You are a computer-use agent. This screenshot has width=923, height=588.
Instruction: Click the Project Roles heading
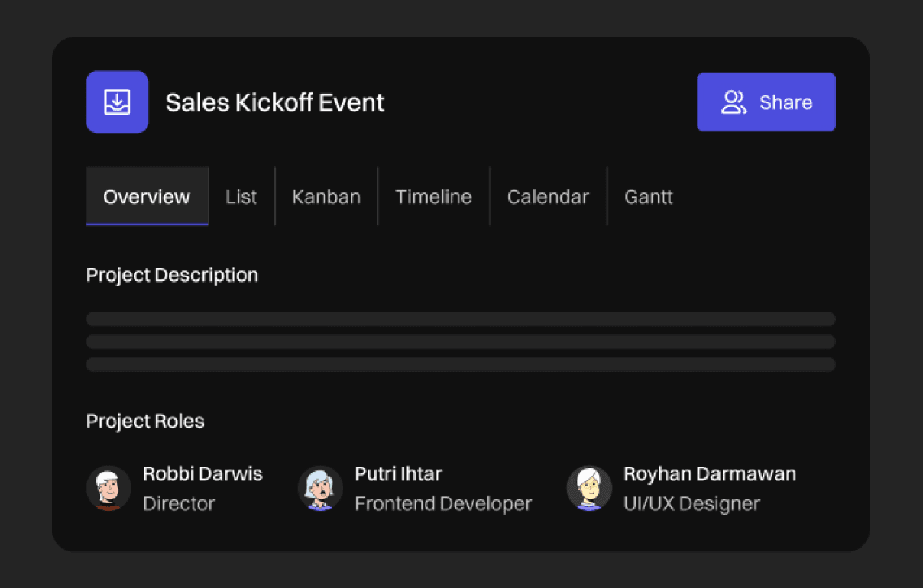145,422
